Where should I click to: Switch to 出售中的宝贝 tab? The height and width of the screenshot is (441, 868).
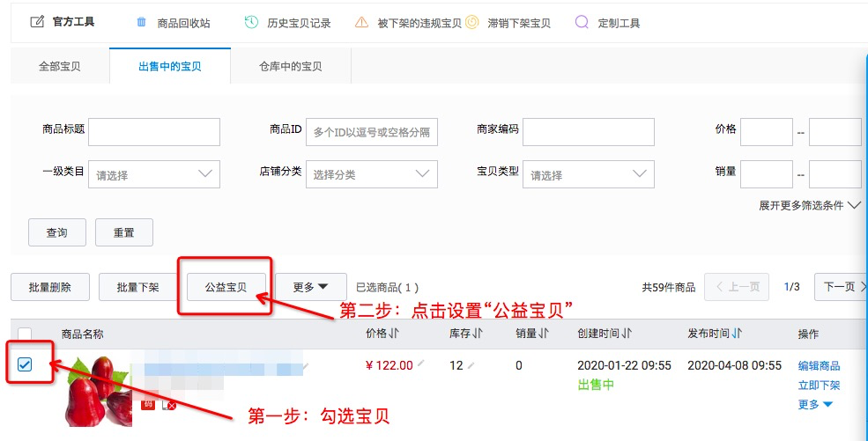tap(170, 66)
